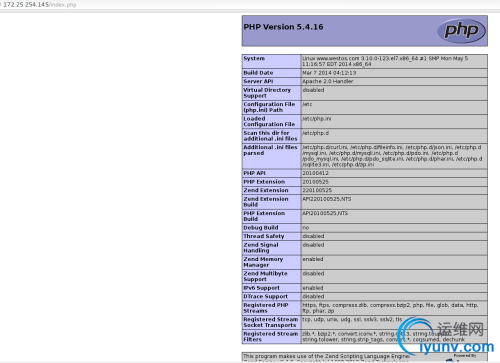Click the 'Zend Multibyte Support' label
The height and width of the screenshot is (363, 500).
(x=266, y=276)
